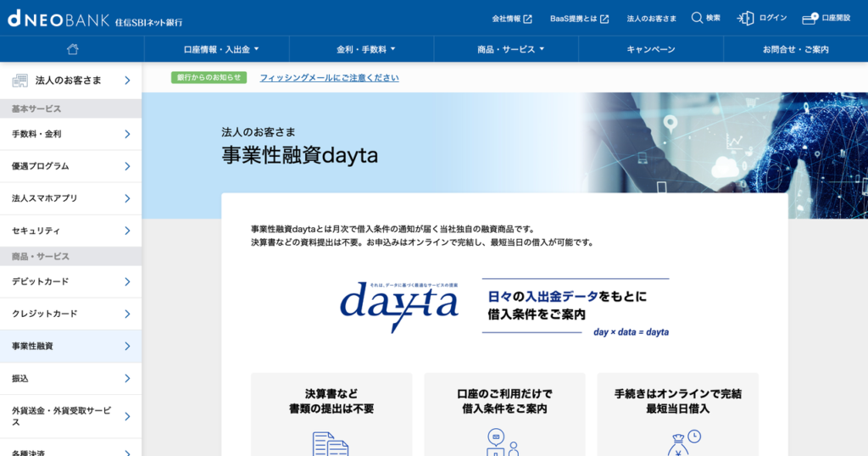Click chevron next to クレジットカード
868x456 pixels.
pos(127,314)
